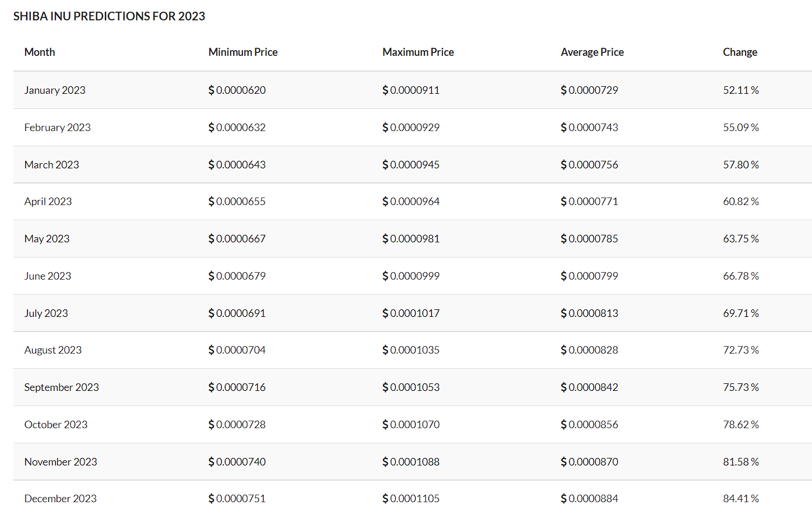Click minimum price $0.0000620
The height and width of the screenshot is (522, 812).
(237, 90)
